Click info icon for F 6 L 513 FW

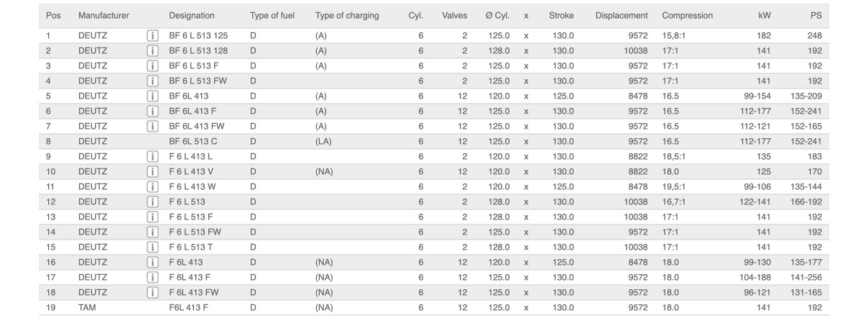[x=152, y=232]
